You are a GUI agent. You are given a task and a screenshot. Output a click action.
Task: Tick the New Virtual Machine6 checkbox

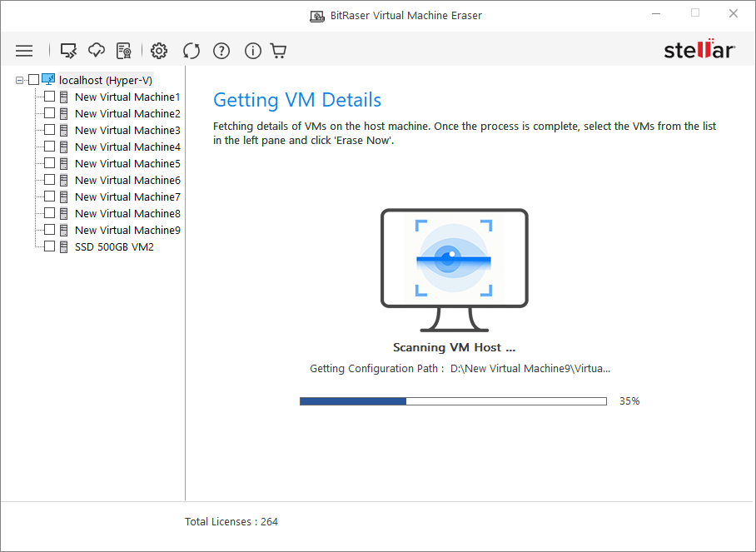click(50, 179)
